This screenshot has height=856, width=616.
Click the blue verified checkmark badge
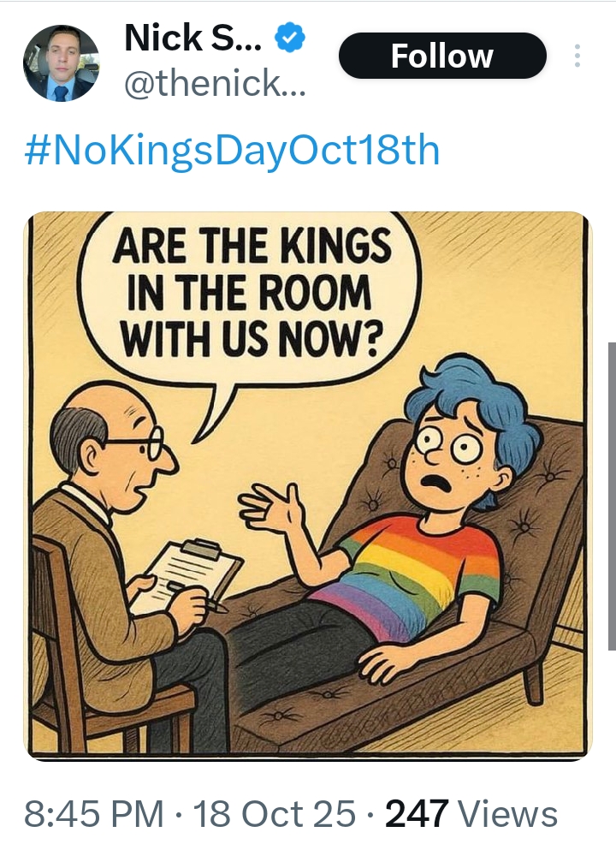[290, 37]
